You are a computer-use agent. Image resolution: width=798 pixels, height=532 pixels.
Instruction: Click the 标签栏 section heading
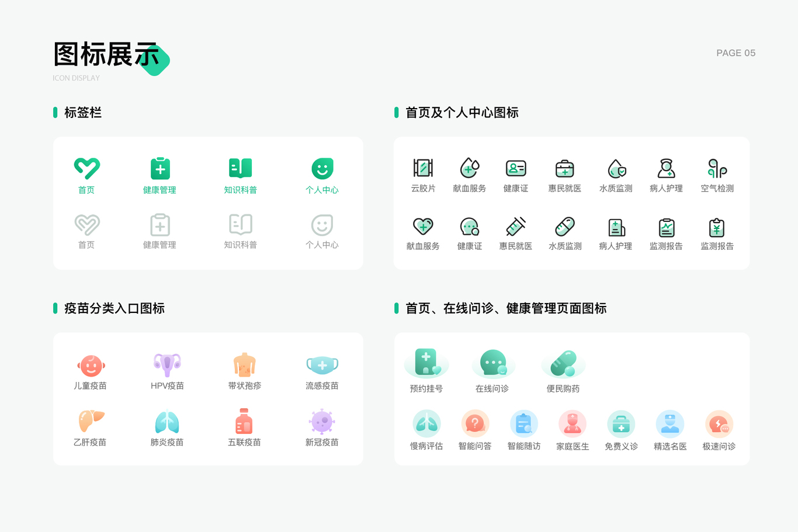point(83,112)
